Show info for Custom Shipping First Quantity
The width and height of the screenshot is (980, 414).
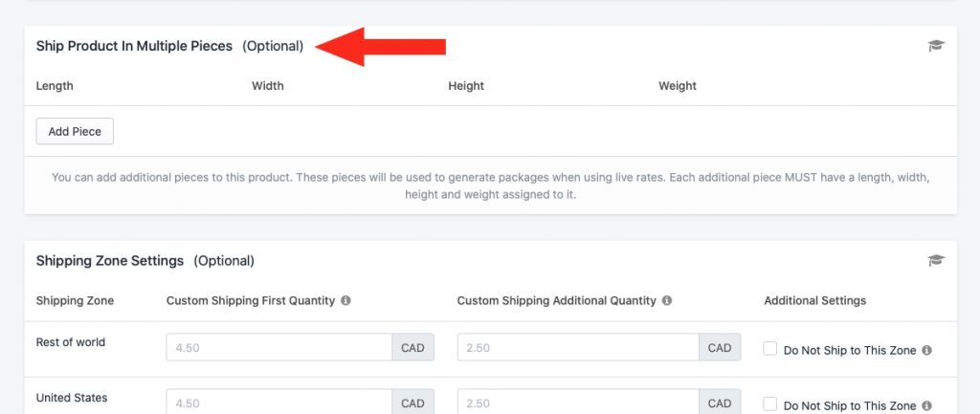345,300
